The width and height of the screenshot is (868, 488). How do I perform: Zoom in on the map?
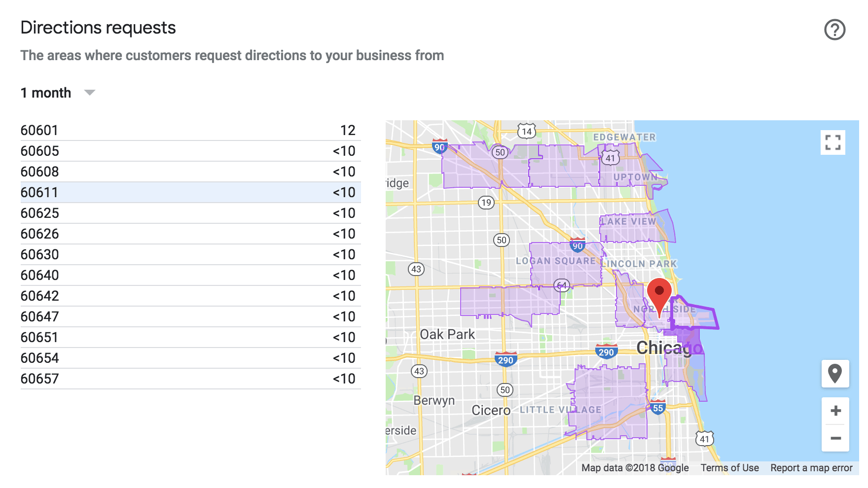[835, 411]
